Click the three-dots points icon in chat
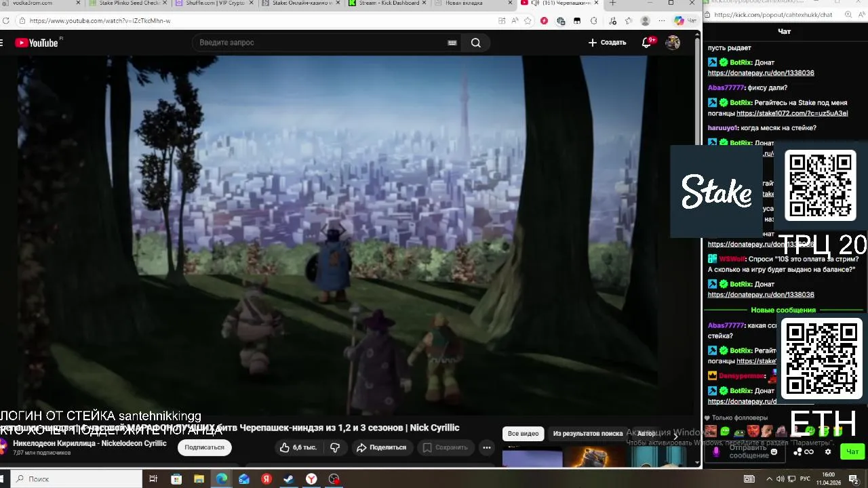The width and height of the screenshot is (868, 488). point(798,452)
